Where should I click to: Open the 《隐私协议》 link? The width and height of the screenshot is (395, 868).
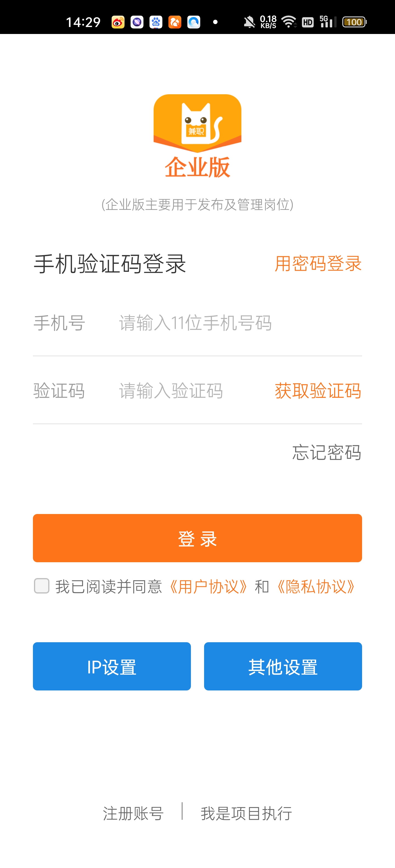click(316, 587)
